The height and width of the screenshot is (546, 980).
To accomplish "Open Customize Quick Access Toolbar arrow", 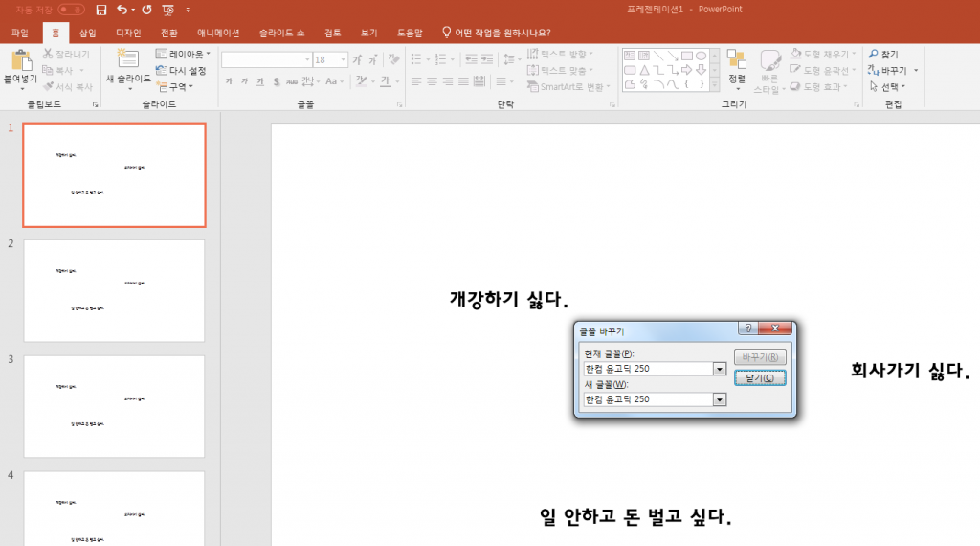I will click(189, 10).
